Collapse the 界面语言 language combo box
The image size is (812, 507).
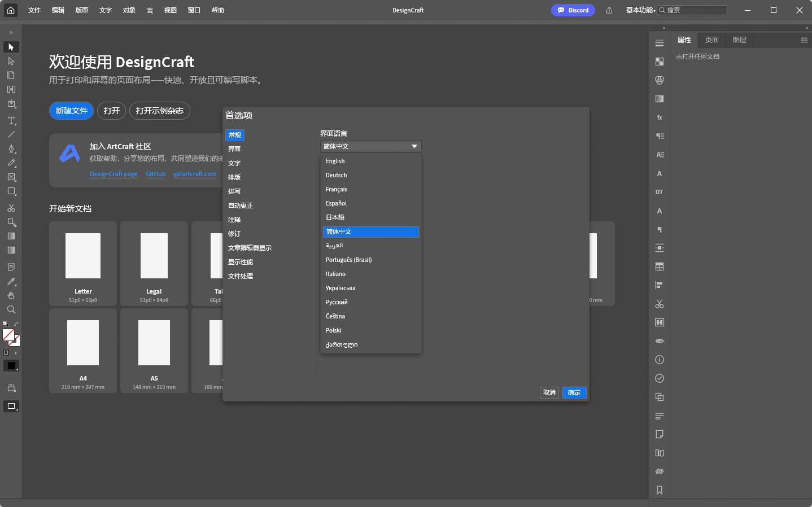[x=370, y=146]
